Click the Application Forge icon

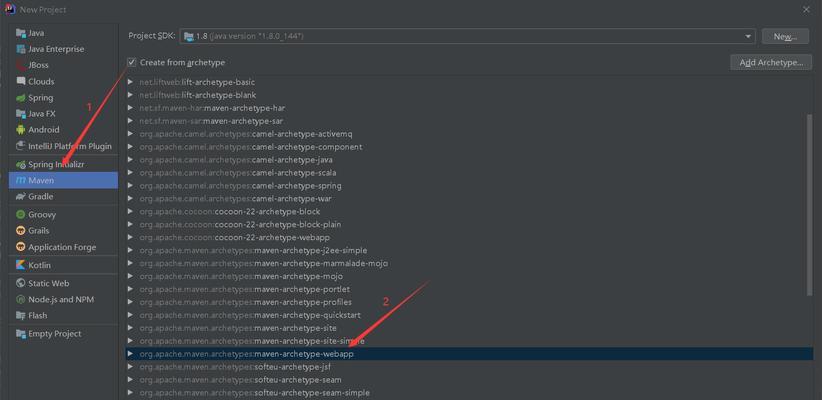(21, 247)
